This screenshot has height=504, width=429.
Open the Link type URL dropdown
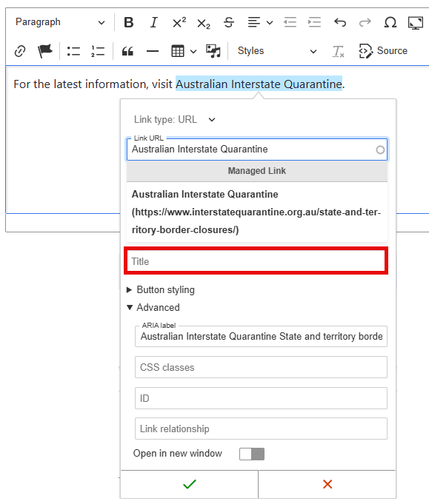[x=175, y=120]
